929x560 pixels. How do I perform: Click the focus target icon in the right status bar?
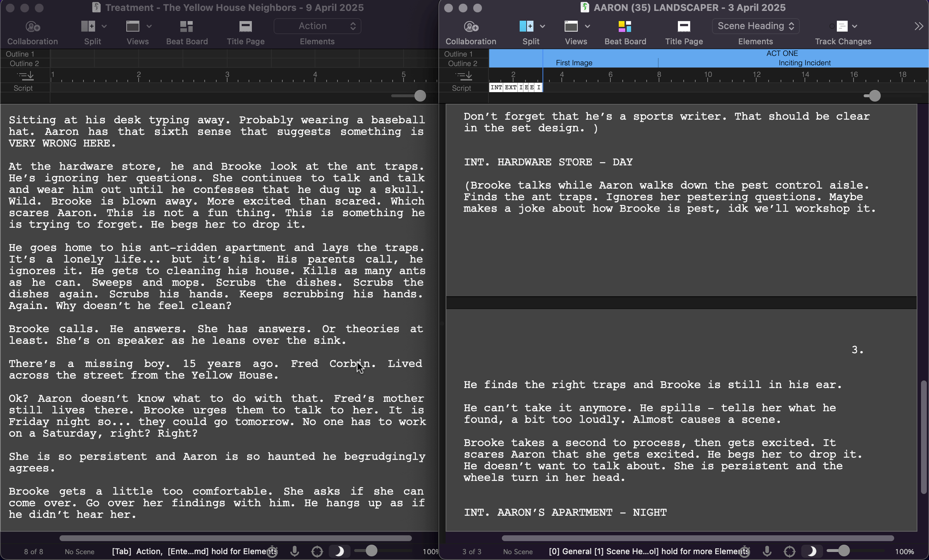(789, 551)
